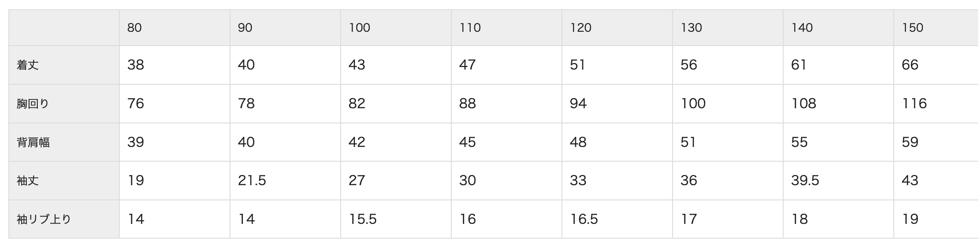Image resolution: width=980 pixels, height=246 pixels.
Task: Select the 110 size column header
Action: (x=507, y=28)
